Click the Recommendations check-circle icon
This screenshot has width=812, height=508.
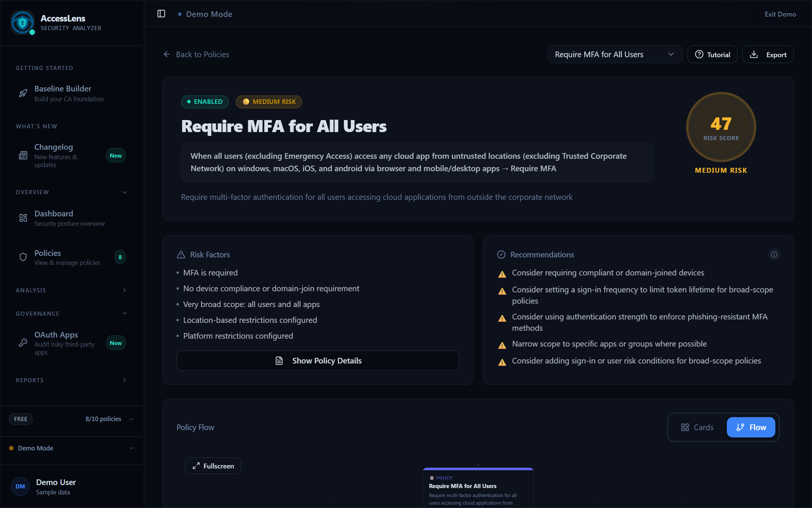point(501,254)
